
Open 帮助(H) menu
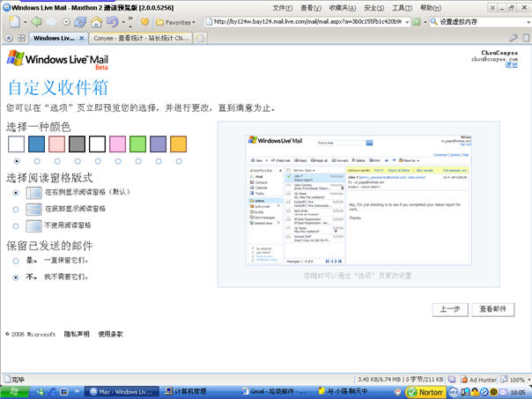[x=431, y=7]
